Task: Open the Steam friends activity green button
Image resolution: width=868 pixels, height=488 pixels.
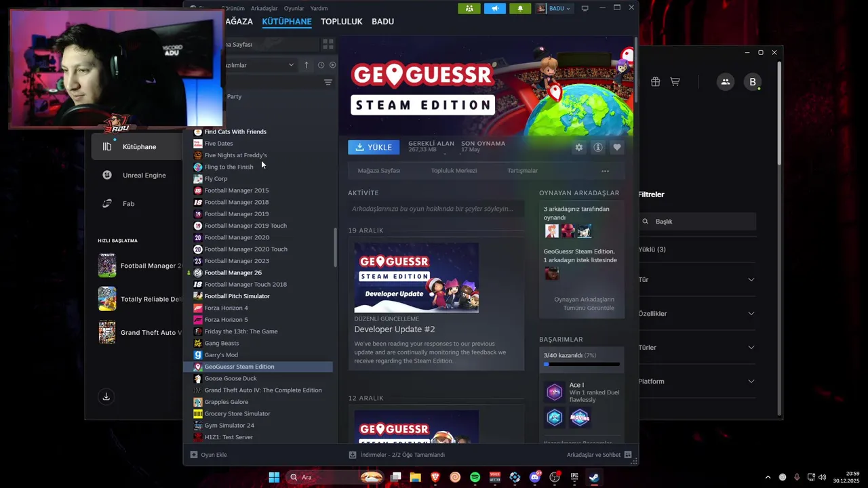Action: point(469,8)
